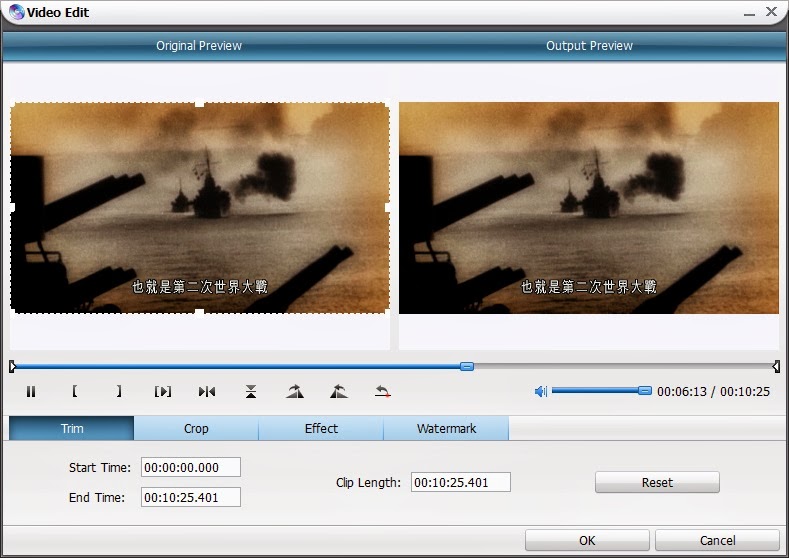This screenshot has height=558, width=789.
Task: Click the top crop handle on Original Preview
Action: pyautogui.click(x=200, y=103)
